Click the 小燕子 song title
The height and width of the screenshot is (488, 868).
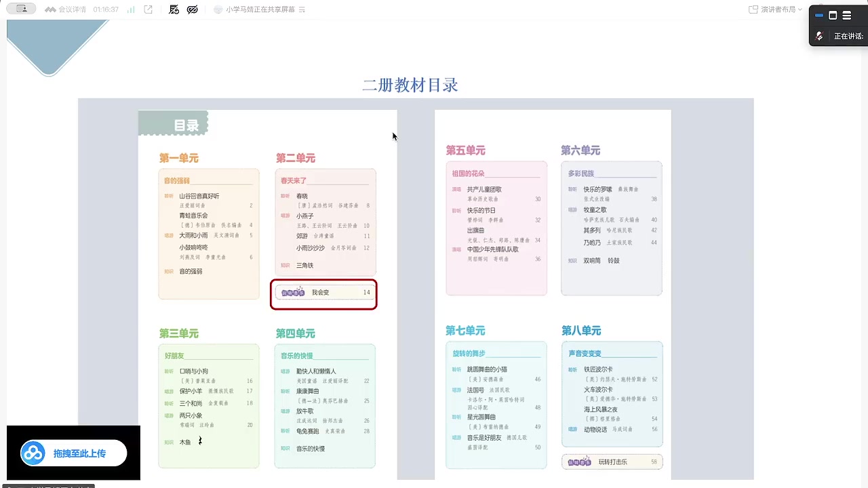pyautogui.click(x=305, y=216)
